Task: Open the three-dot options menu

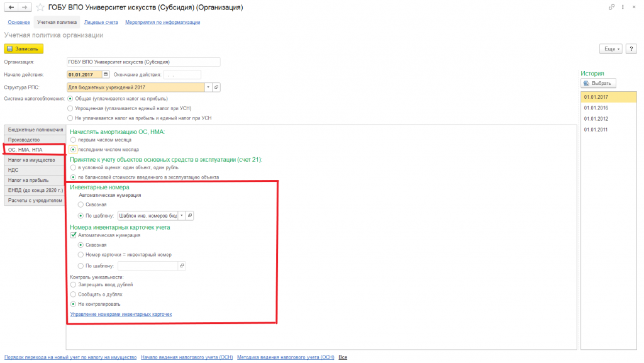Action: 623,7
